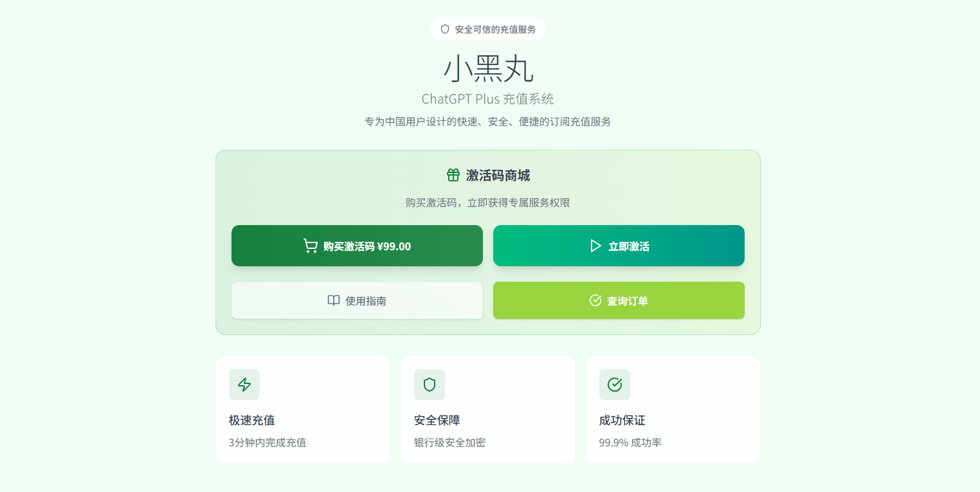The width and height of the screenshot is (980, 492).
Task: Click the gift icon beside 激活码商城
Action: pos(453,175)
